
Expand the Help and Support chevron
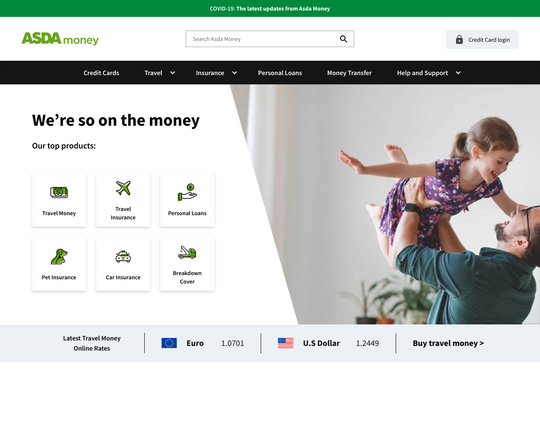point(458,73)
